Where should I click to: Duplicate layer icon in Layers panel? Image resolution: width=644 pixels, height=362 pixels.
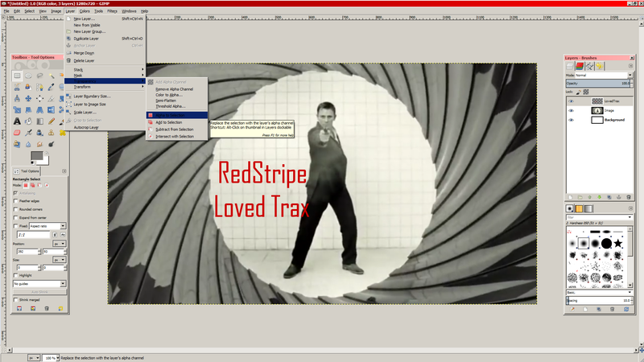609,197
